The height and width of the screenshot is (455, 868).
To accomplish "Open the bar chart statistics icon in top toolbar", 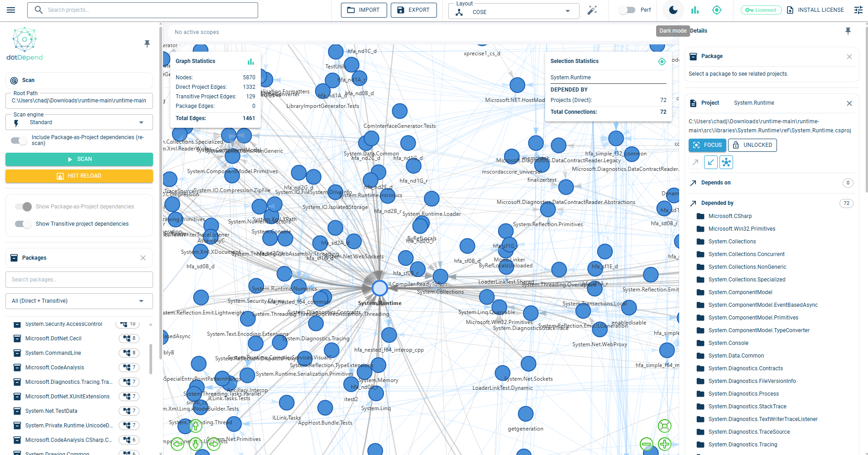I will pos(695,10).
